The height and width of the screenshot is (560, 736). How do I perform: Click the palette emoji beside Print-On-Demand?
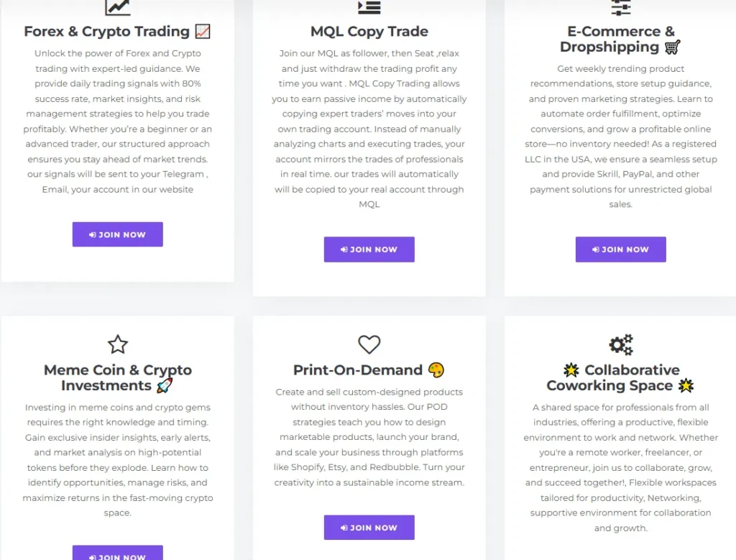click(x=436, y=370)
